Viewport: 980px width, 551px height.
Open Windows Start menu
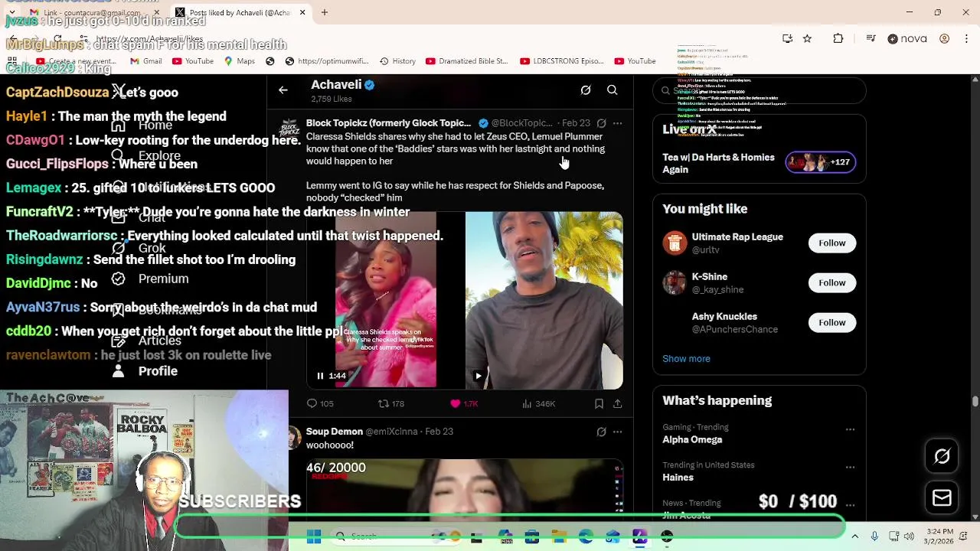tap(314, 537)
